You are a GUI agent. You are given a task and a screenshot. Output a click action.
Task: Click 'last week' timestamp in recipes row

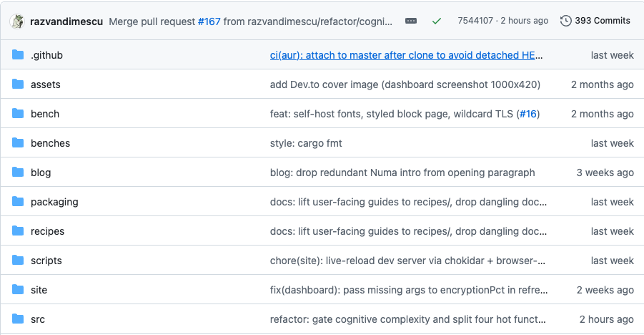(x=612, y=231)
